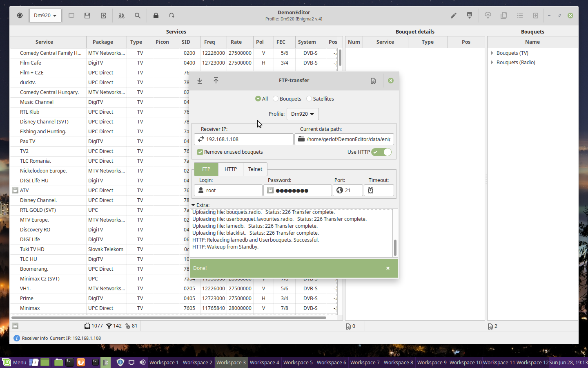Click the save icon in main toolbar

(87, 16)
